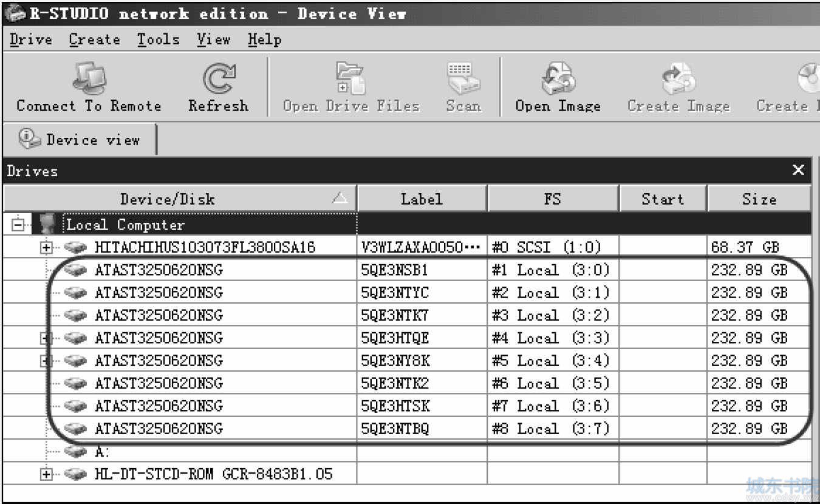Click label text 5QE3NTK7
This screenshot has height=504, width=820.
[x=395, y=315]
